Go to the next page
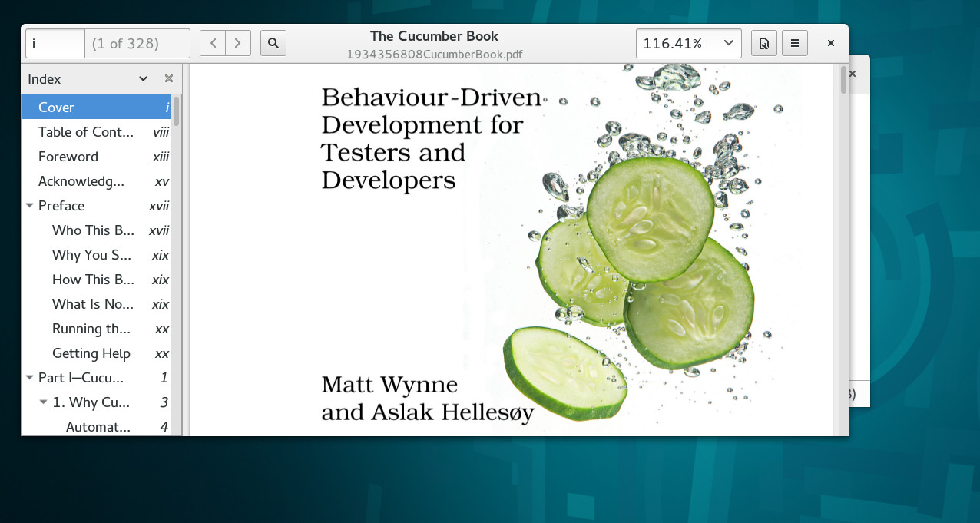Screen dimensions: 980x523 click(x=238, y=43)
